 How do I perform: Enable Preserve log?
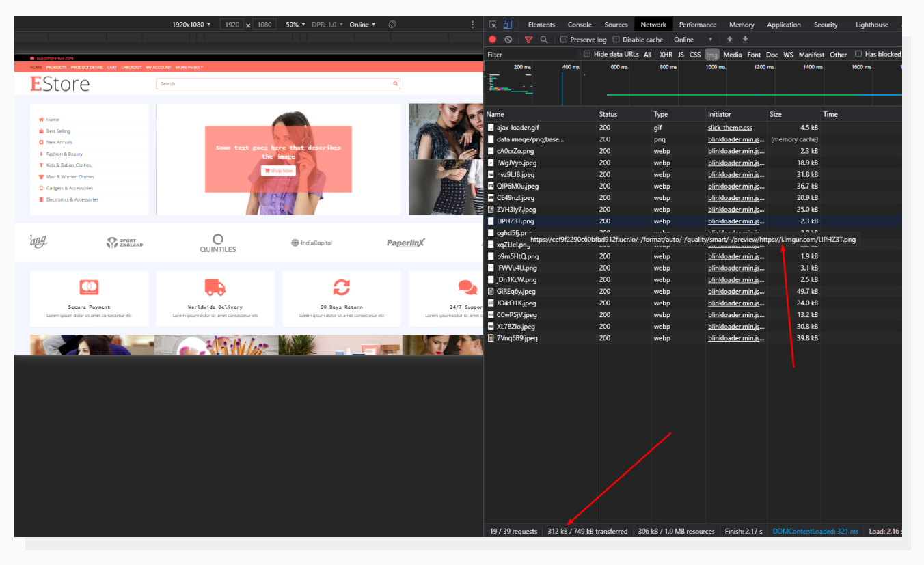click(563, 40)
